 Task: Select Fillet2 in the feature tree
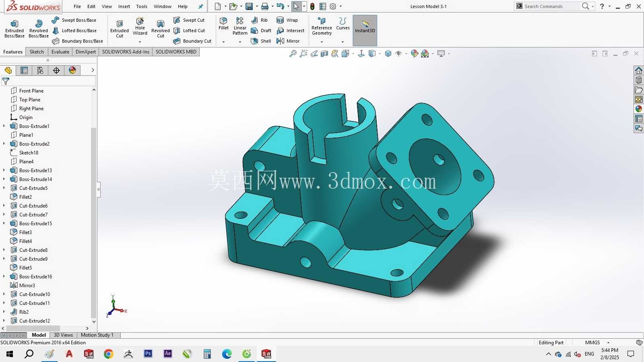(x=21, y=197)
